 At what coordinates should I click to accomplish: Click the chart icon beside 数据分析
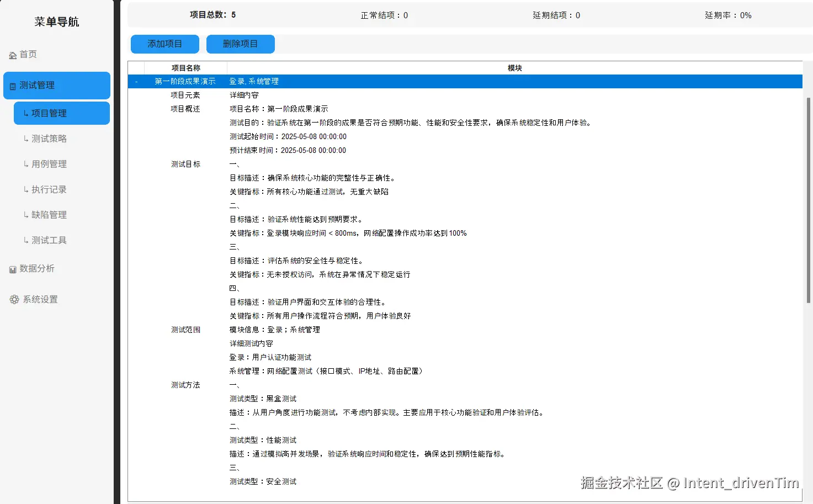[x=13, y=269]
